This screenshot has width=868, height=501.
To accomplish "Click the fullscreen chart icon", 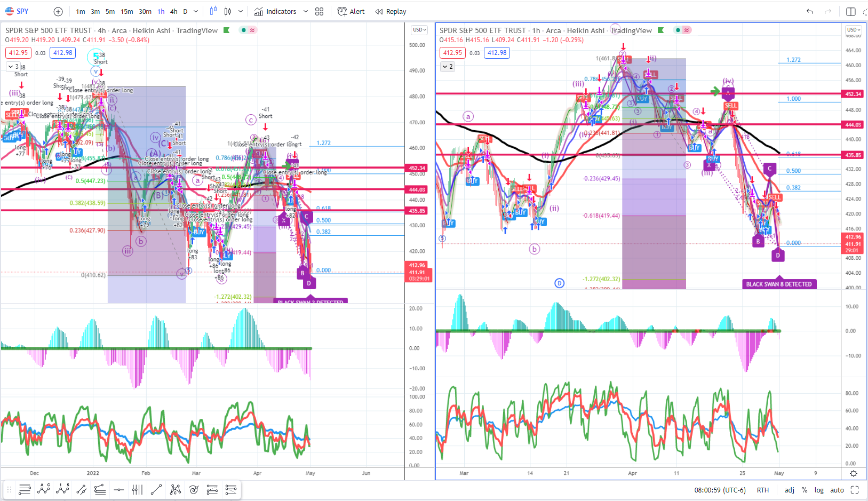I will tap(855, 490).
